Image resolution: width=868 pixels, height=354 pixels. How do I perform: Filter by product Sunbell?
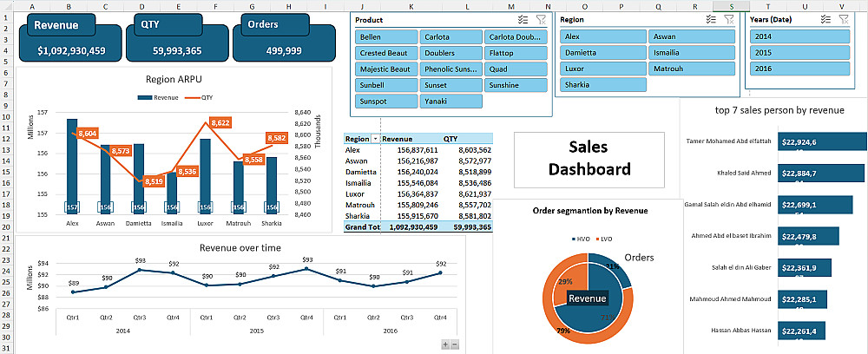tap(386, 85)
